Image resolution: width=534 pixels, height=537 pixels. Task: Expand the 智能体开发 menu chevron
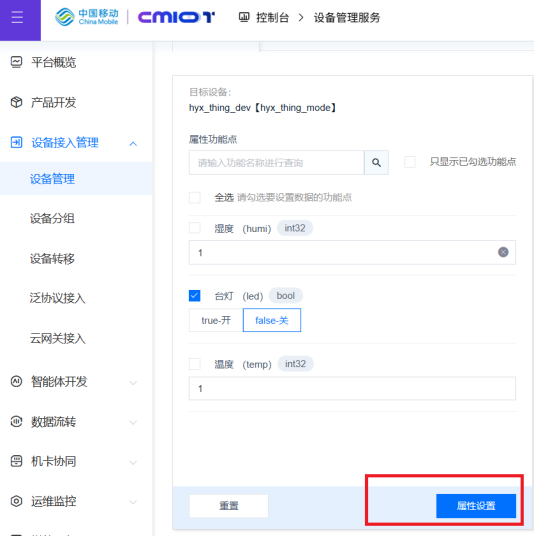pos(133,383)
